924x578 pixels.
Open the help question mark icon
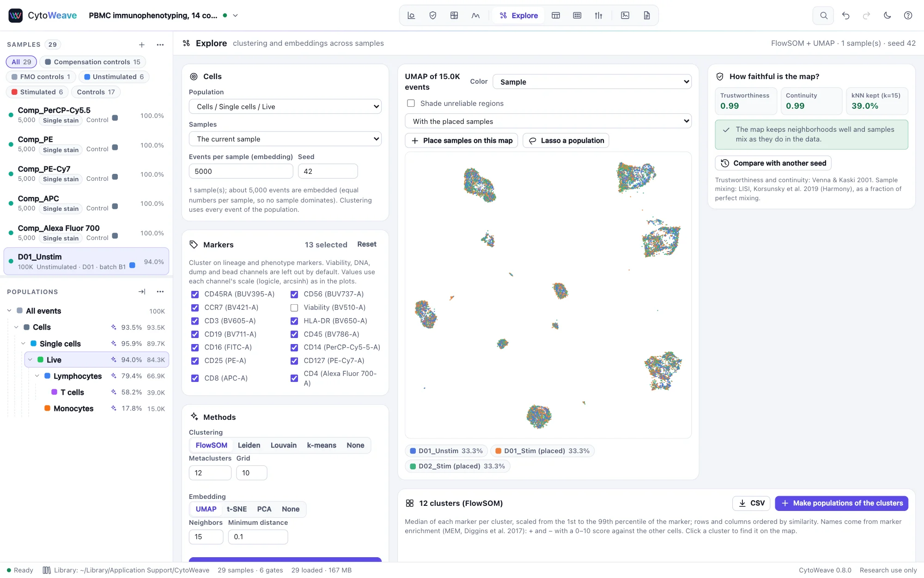pos(908,15)
